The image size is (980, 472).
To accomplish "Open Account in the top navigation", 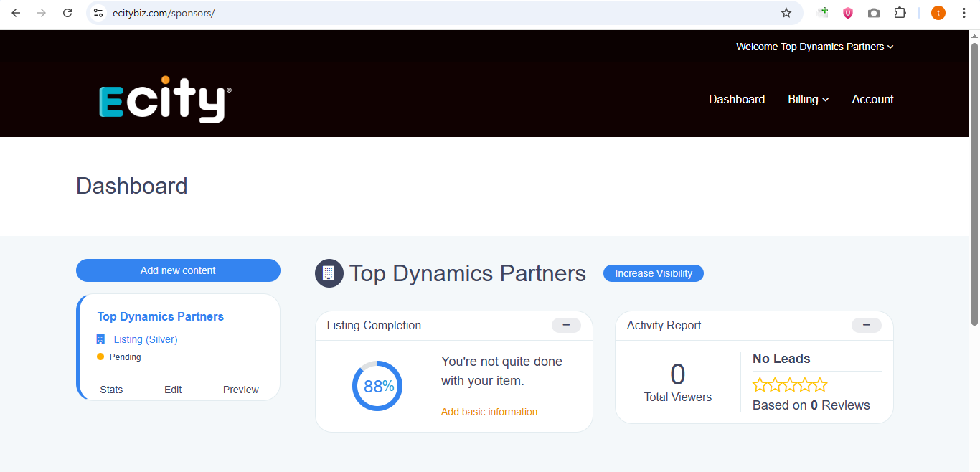I will 872,99.
